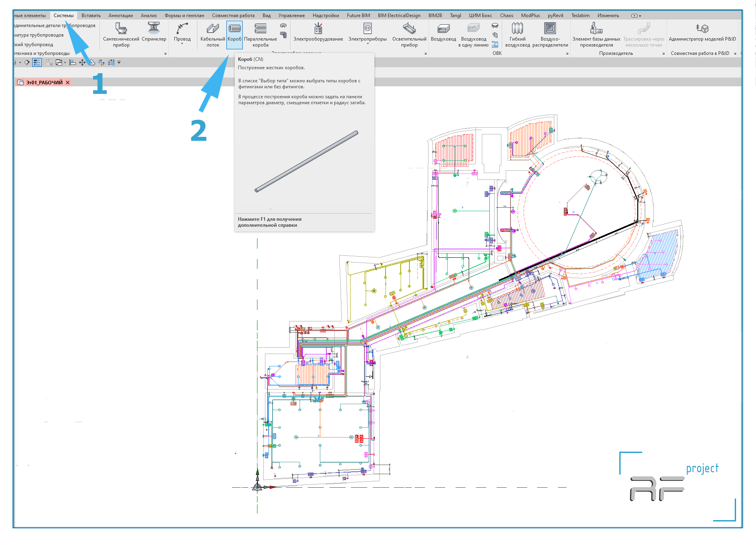Open the ОВК panel settings launcher arrow

567,53
